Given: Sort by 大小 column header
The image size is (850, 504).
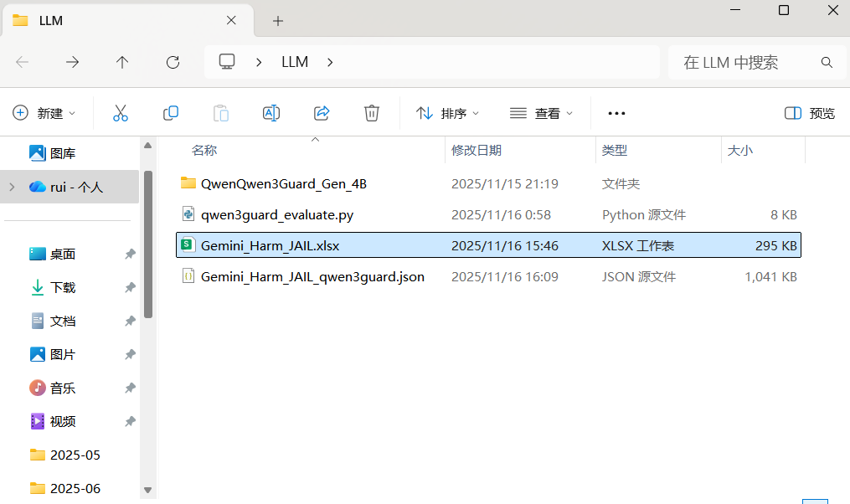Looking at the screenshot, I should pyautogui.click(x=739, y=150).
